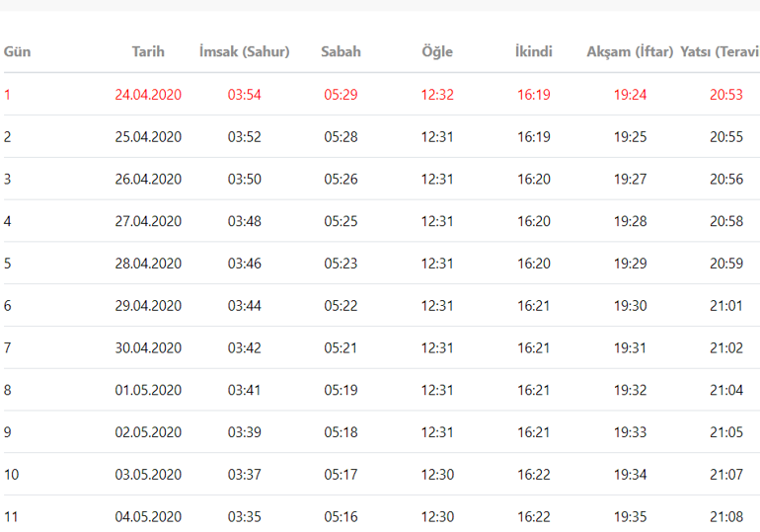This screenshot has width=760, height=532.
Task: Select the Akşam (İftar) column header
Action: (630, 51)
